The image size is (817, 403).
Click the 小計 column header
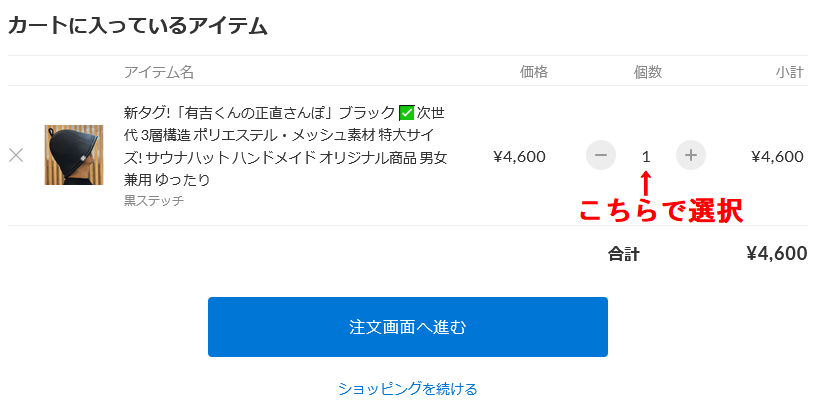(x=789, y=72)
